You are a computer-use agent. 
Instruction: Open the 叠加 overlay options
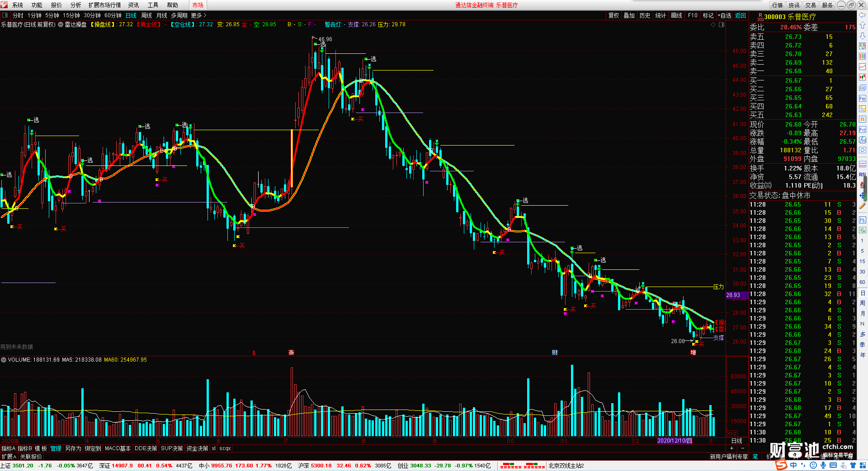[629, 15]
